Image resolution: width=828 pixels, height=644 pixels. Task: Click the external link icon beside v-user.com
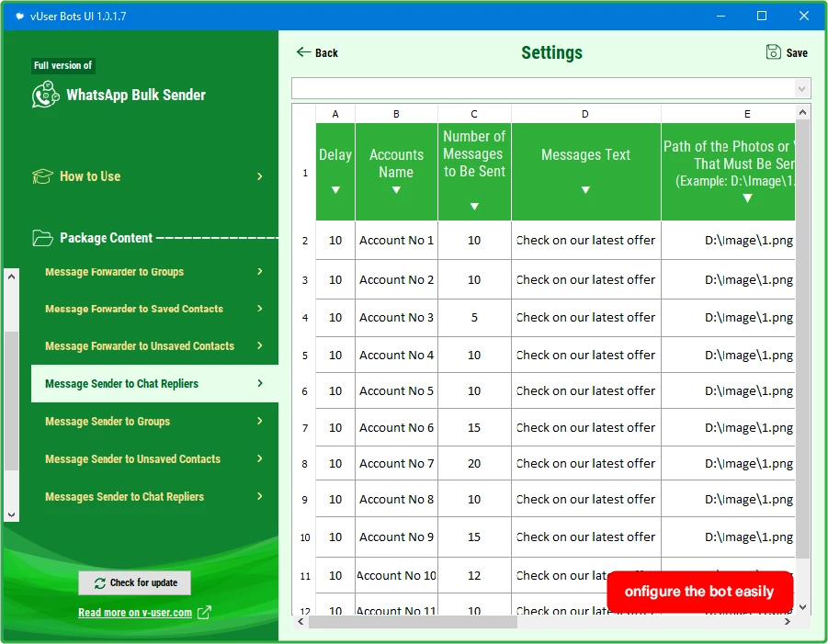(204, 613)
